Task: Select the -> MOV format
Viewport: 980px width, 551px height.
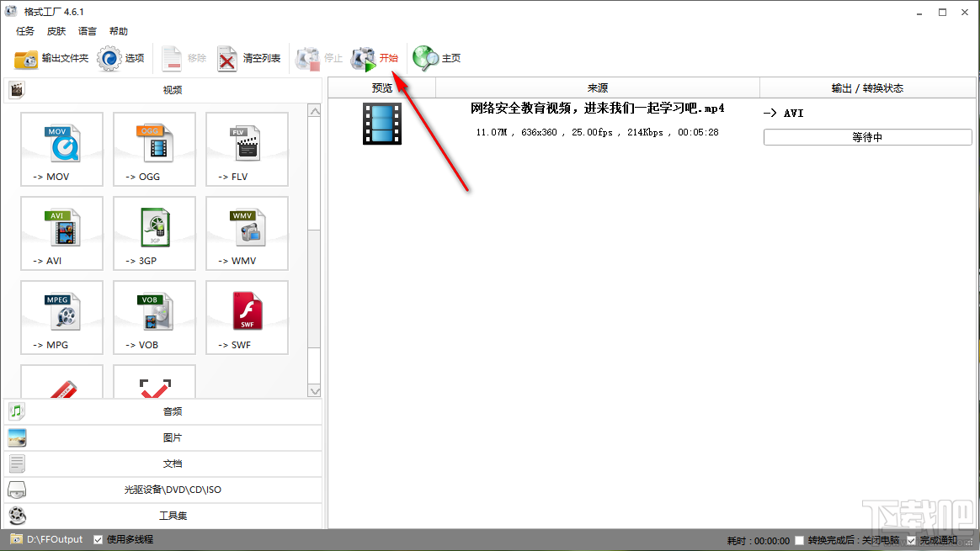Action: [x=61, y=149]
